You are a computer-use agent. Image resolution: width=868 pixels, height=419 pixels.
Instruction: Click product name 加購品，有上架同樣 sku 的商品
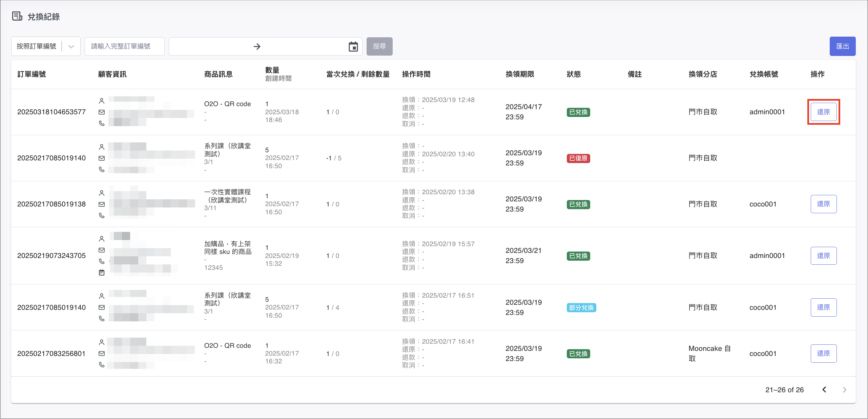coord(228,248)
